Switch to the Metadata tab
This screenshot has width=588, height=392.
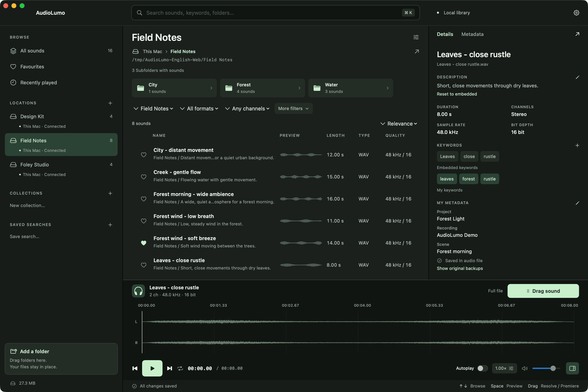coord(472,34)
